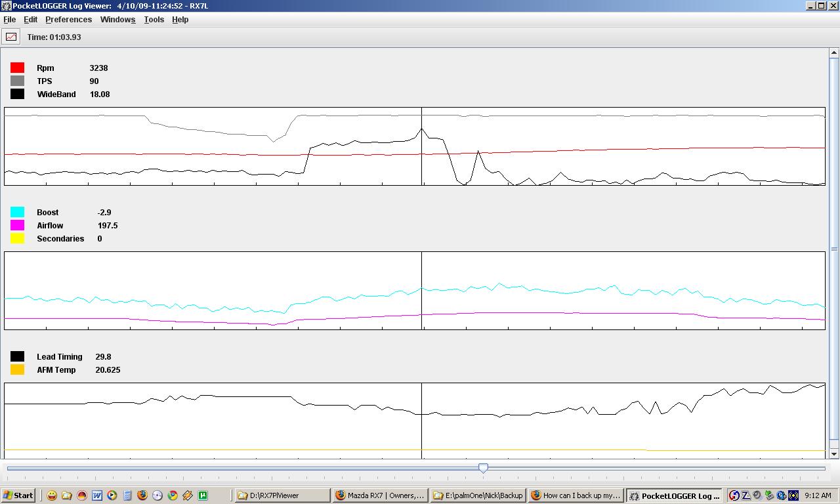Launch Microsoft Word from quick launch

[x=97, y=495]
